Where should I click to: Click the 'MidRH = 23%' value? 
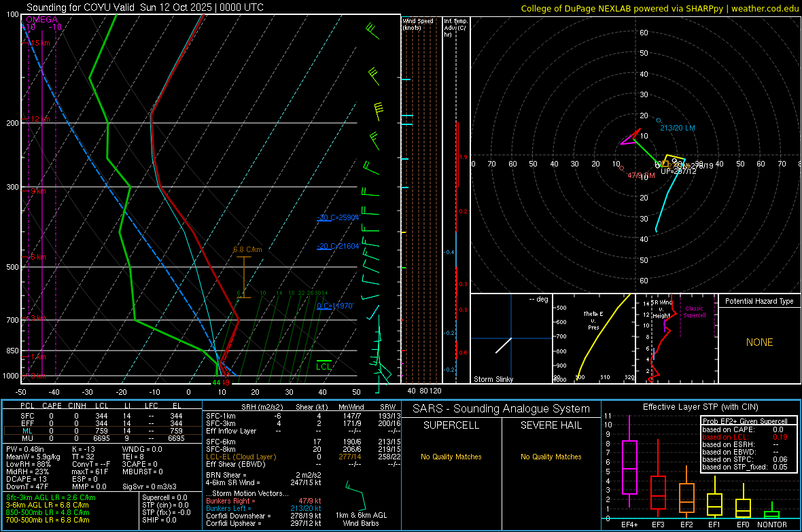28,472
